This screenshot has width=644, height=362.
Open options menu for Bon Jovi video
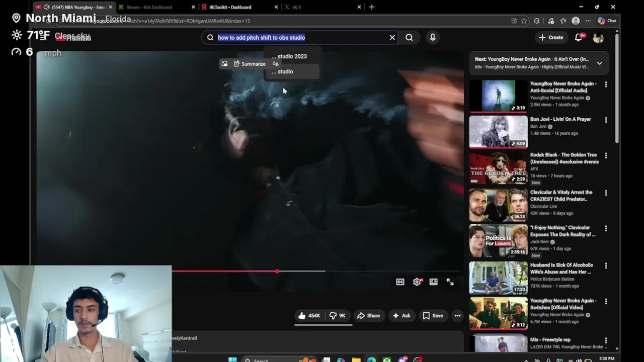pos(606,120)
